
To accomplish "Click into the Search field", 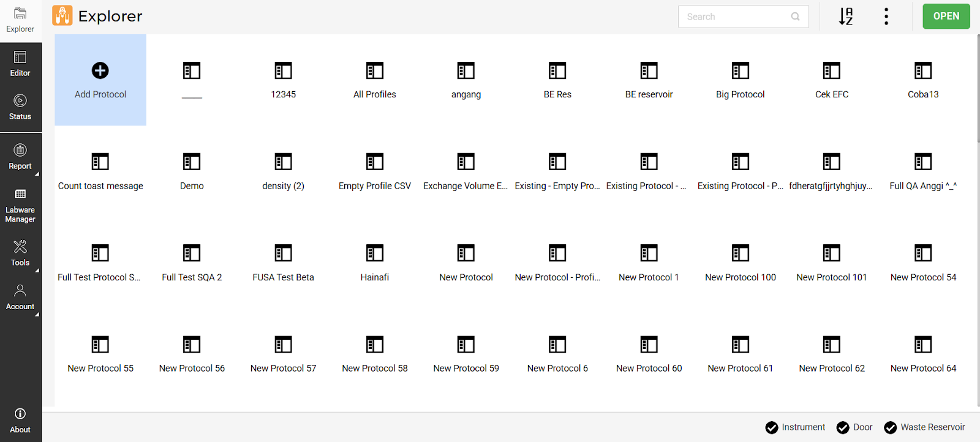I will pyautogui.click(x=735, y=17).
